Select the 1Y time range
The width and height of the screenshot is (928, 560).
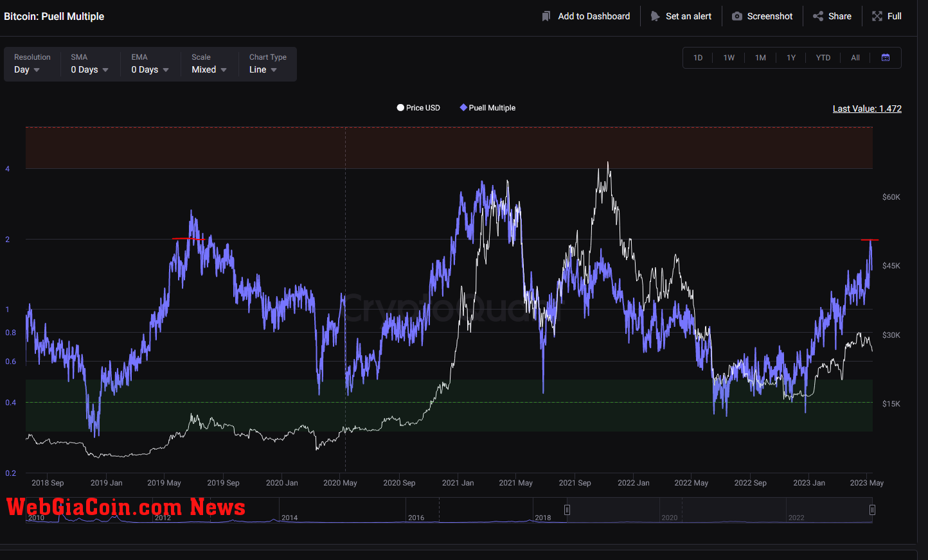[x=791, y=58]
